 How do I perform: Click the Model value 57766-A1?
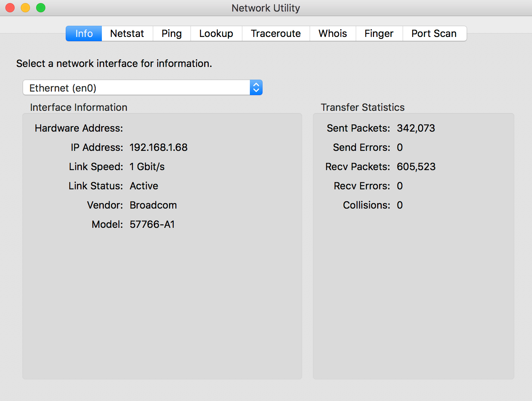click(x=152, y=224)
